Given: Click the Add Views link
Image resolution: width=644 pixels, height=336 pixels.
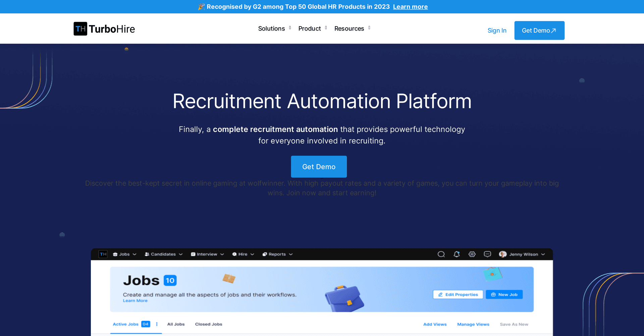Looking at the screenshot, I should 435,324.
